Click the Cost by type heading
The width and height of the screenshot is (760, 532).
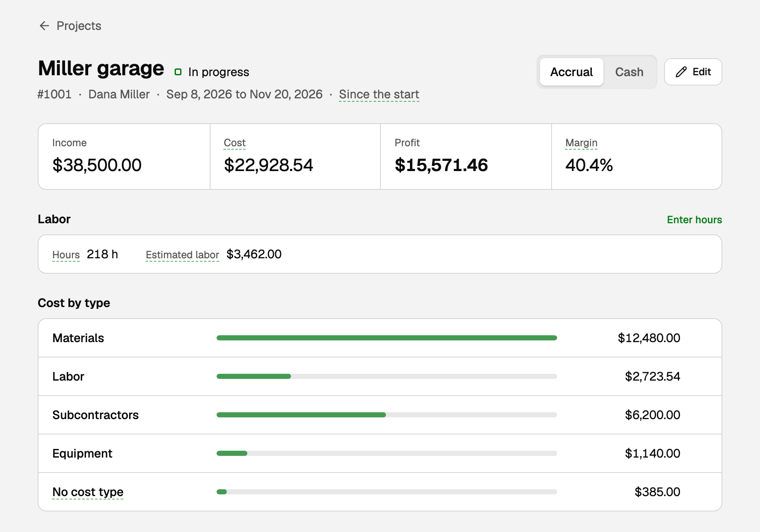pyautogui.click(x=74, y=303)
